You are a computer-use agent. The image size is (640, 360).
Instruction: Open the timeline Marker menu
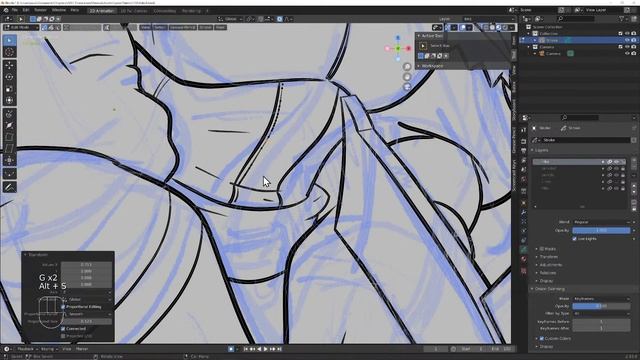point(82,349)
